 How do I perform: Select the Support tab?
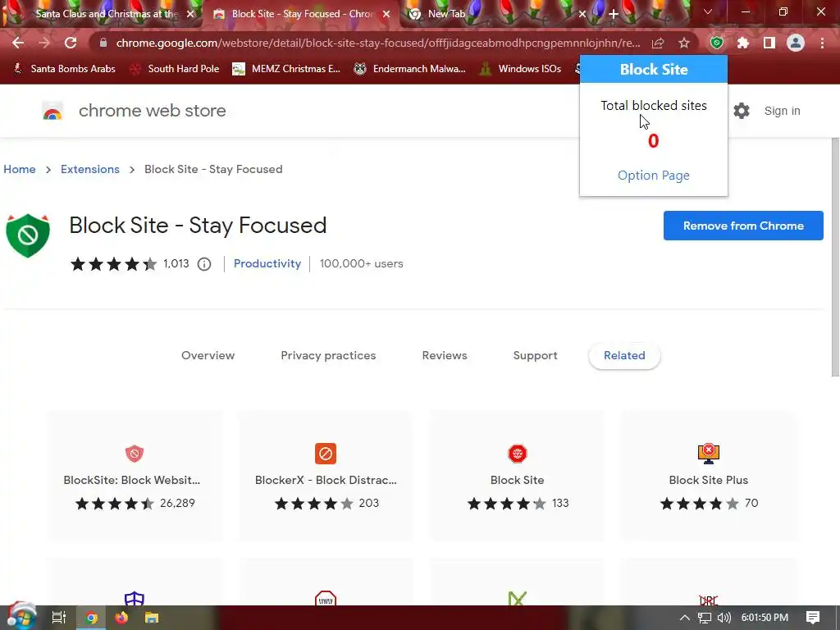535,355
